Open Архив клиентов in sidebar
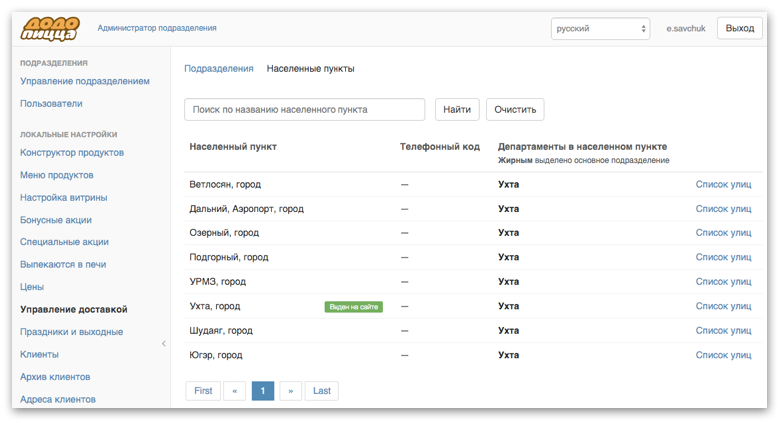The width and height of the screenshot is (780, 423). (55, 377)
